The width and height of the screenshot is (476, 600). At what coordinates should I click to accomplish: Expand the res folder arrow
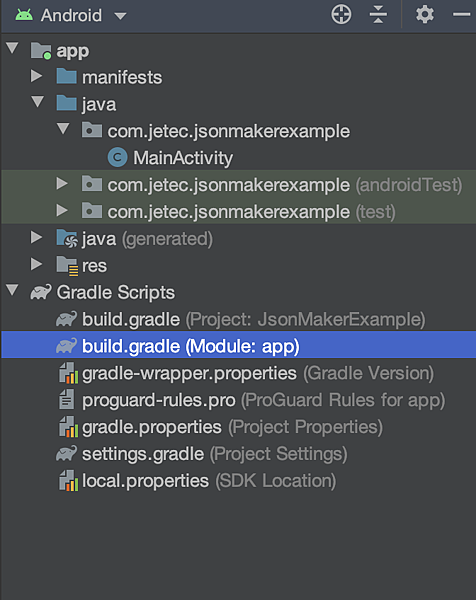[36, 264]
